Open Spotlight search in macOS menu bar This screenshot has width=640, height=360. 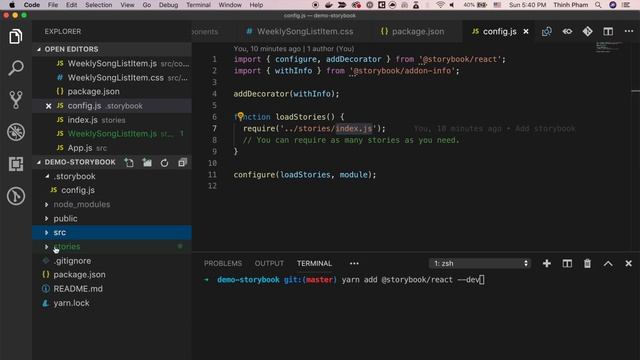click(x=598, y=5)
